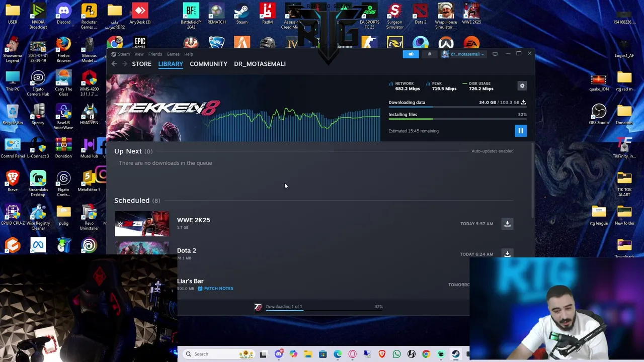Open download settings gear icon
The width and height of the screenshot is (644, 362).
click(522, 86)
